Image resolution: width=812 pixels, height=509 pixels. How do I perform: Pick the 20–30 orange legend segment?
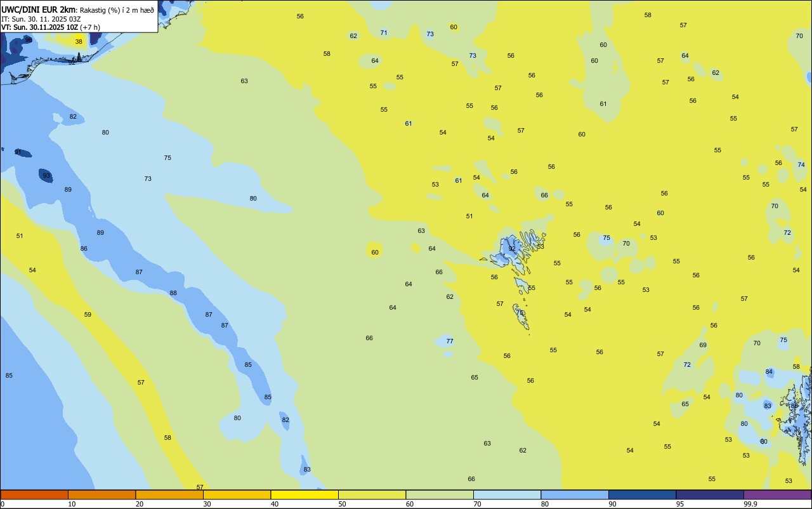(x=169, y=494)
